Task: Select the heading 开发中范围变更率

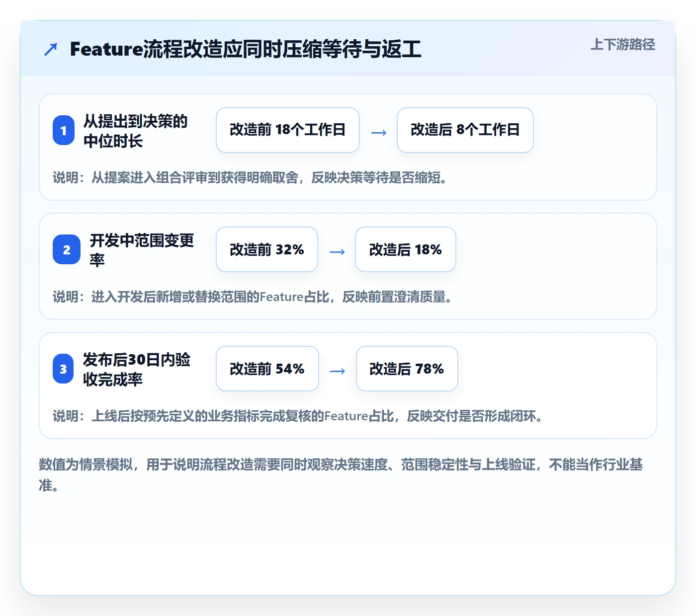Action: pos(142,250)
